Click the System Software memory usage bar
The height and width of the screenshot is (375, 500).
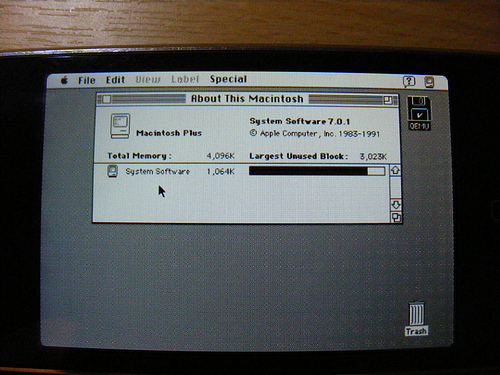tap(317, 171)
